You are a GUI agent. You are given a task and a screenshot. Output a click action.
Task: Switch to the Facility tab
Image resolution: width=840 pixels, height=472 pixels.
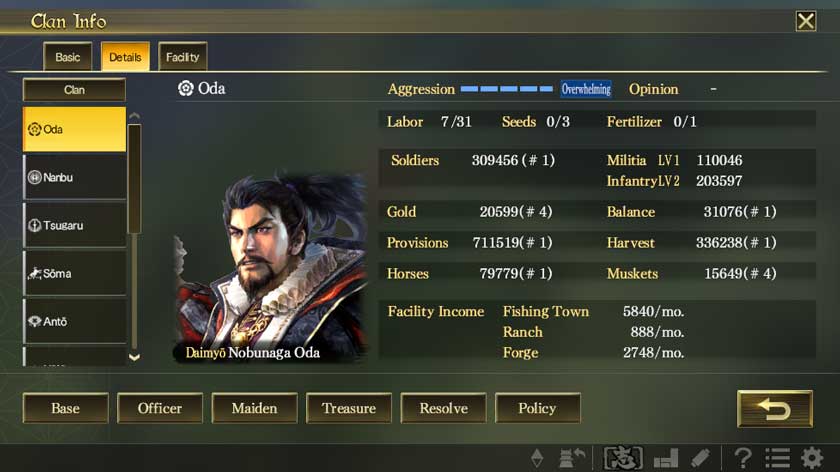tap(183, 57)
